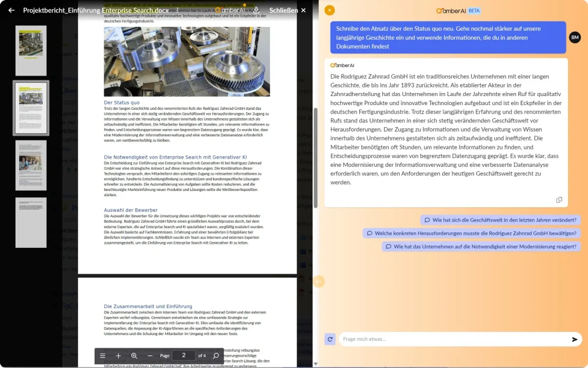Click the page number field showing 2
The height and width of the screenshot is (368, 588).
coord(184,355)
